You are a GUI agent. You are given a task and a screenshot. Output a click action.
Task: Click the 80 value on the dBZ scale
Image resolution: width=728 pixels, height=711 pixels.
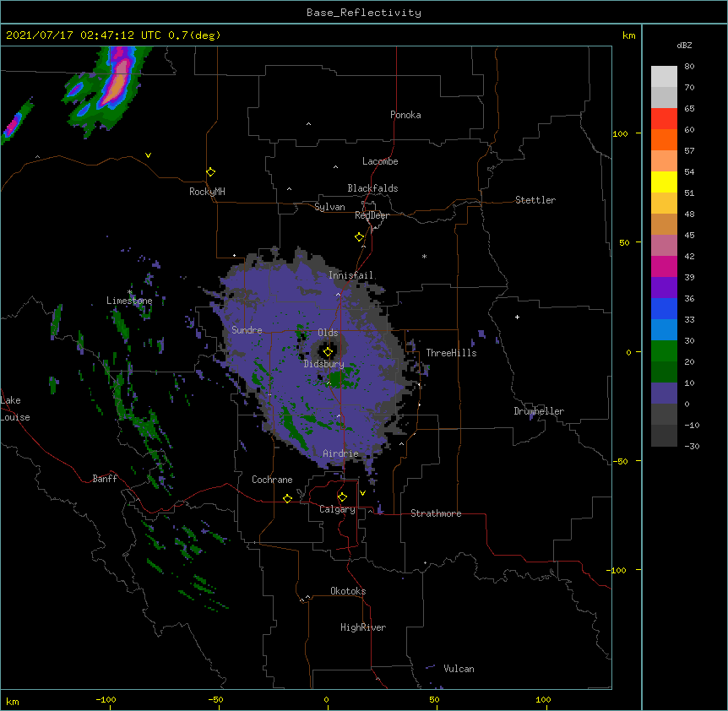(689, 67)
